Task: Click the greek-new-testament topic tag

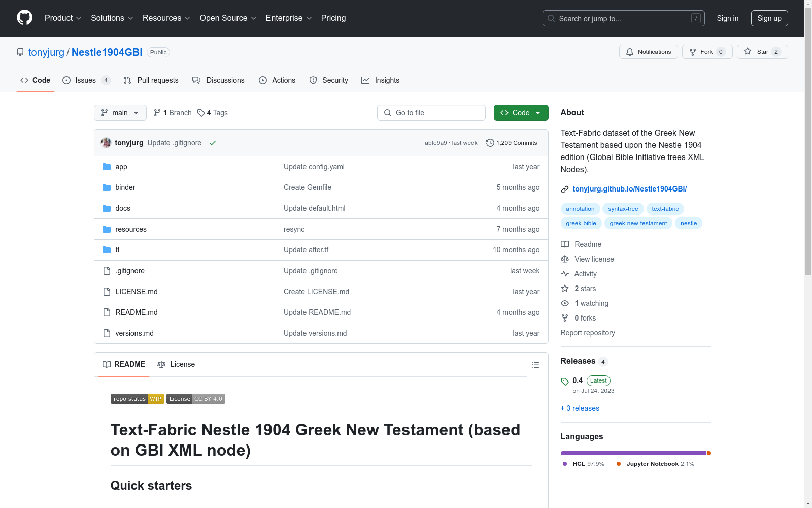Action: pyautogui.click(x=638, y=223)
